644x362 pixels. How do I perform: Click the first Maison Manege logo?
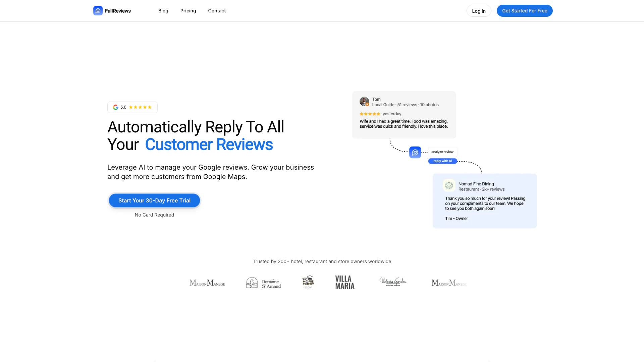tap(207, 283)
